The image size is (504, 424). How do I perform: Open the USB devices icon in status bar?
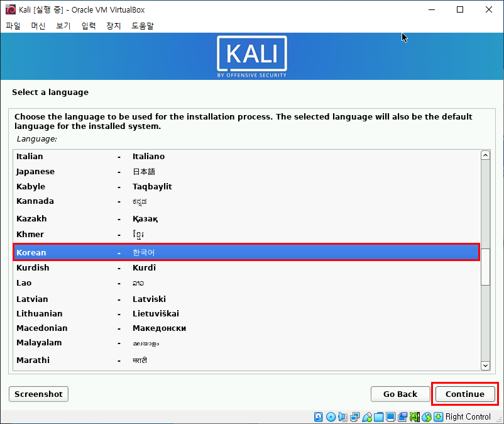367,416
